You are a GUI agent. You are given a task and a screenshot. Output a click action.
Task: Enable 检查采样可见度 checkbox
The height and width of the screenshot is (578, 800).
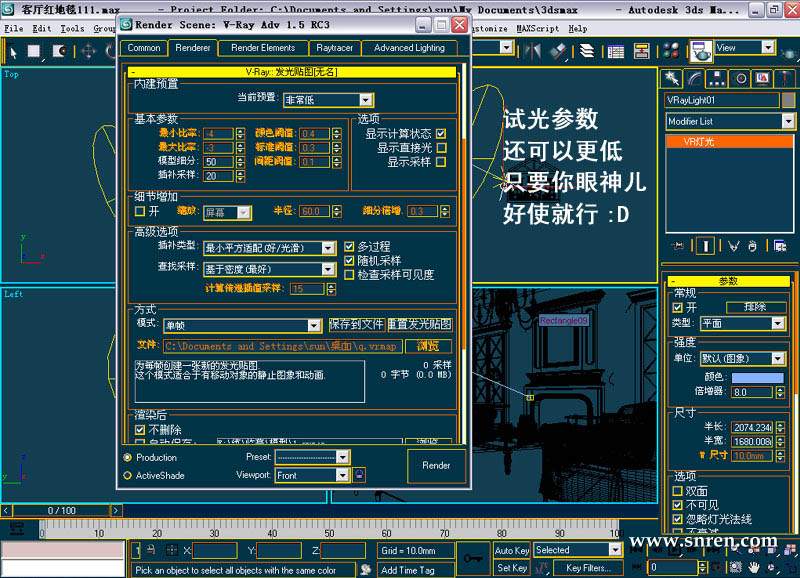click(349, 275)
